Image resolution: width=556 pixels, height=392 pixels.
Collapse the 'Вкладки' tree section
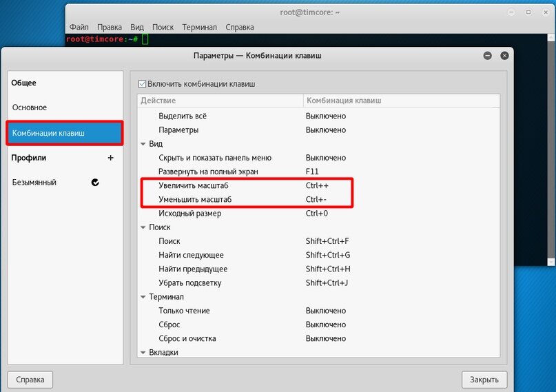coord(143,352)
